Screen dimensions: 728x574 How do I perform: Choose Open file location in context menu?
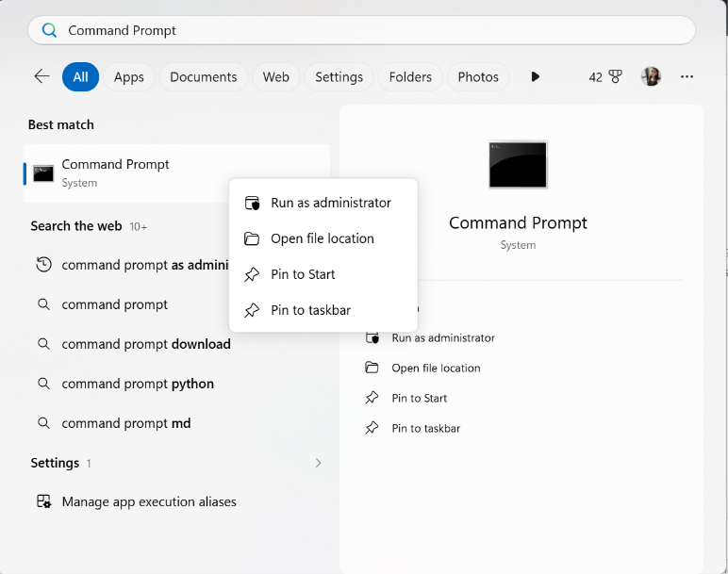coord(323,238)
